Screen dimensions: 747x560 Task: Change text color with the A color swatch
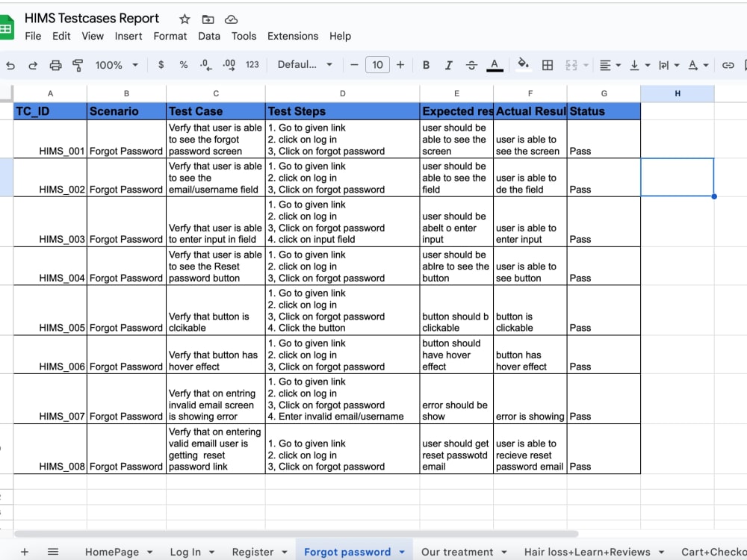pos(494,65)
